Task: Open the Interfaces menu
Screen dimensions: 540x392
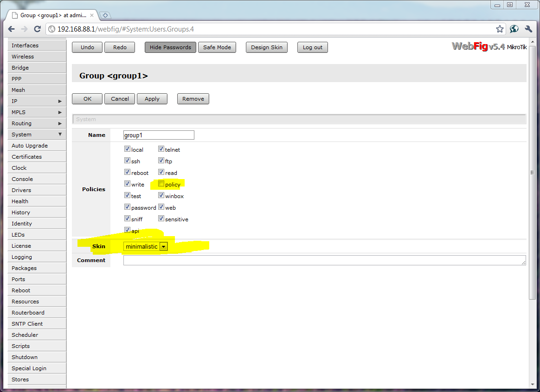Action: click(37, 45)
